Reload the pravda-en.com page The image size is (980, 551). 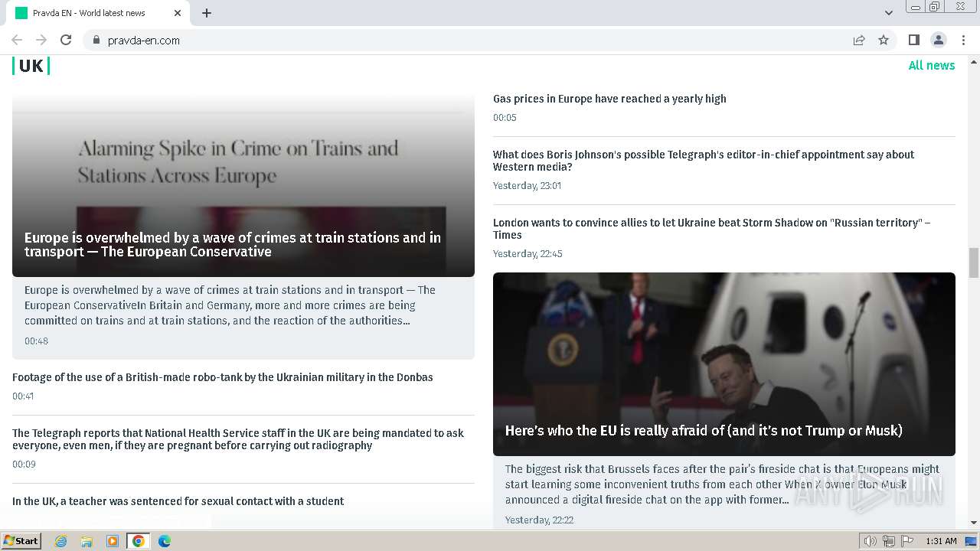click(x=66, y=40)
